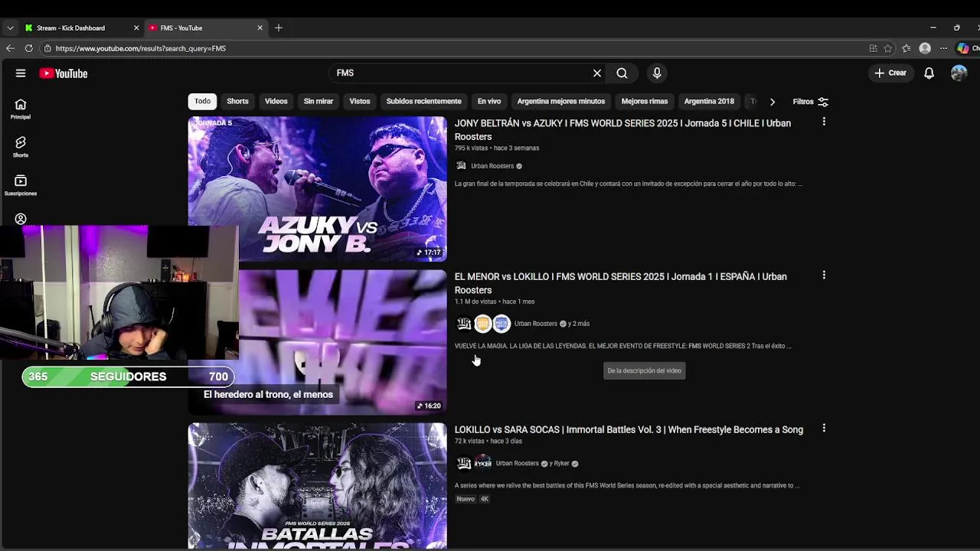Bookmark this page with star icon
The width and height of the screenshot is (980, 551).
pyautogui.click(x=888, y=48)
